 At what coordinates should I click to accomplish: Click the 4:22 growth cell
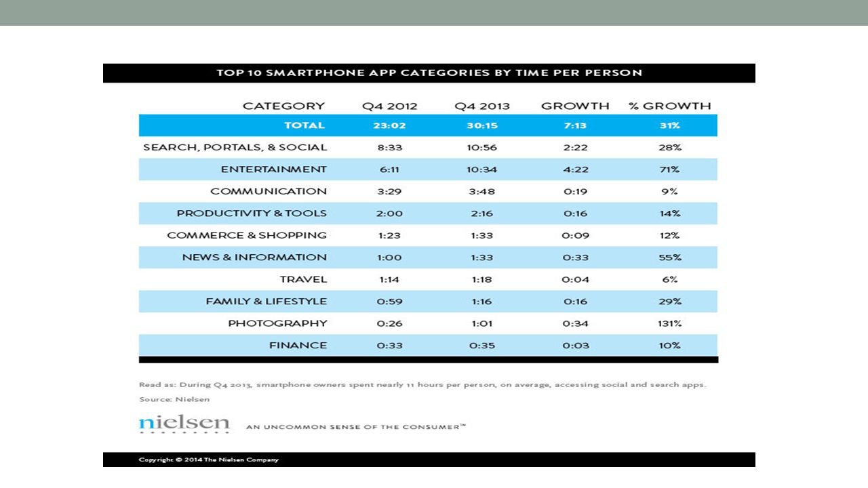pos(576,169)
